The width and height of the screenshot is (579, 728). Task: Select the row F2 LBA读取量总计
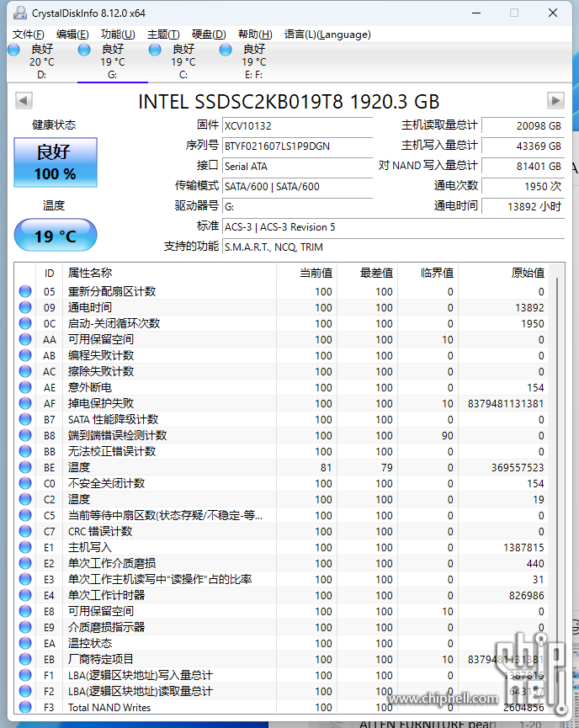282,691
